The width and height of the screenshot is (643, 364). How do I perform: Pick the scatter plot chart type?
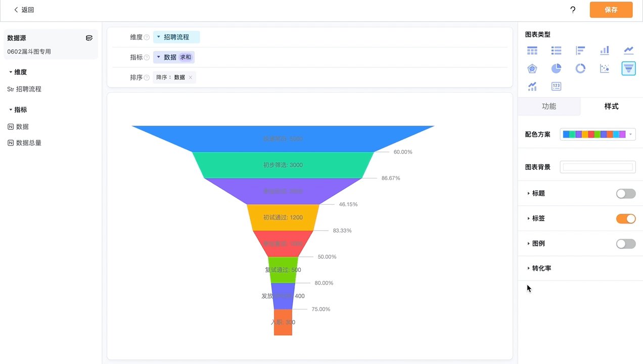[x=605, y=68]
